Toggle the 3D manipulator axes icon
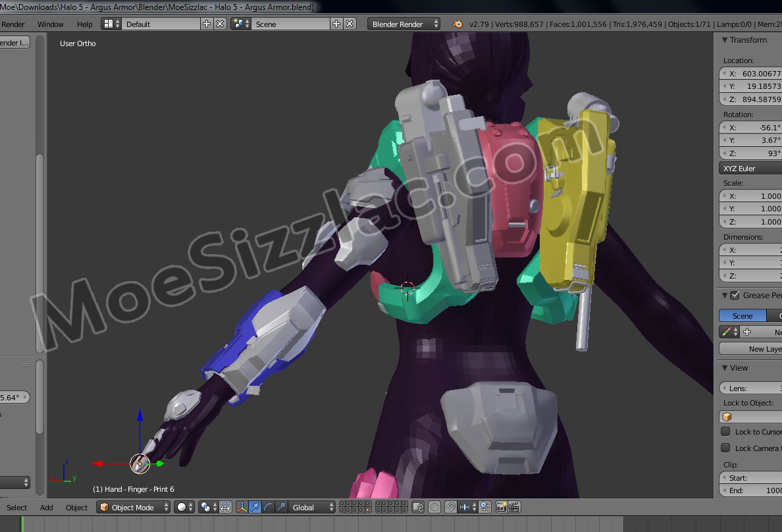 (242, 508)
